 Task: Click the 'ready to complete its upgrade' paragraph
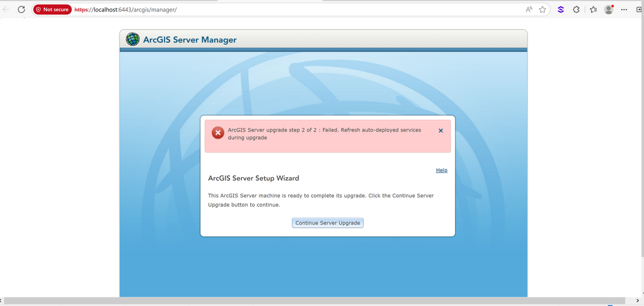pos(321,200)
